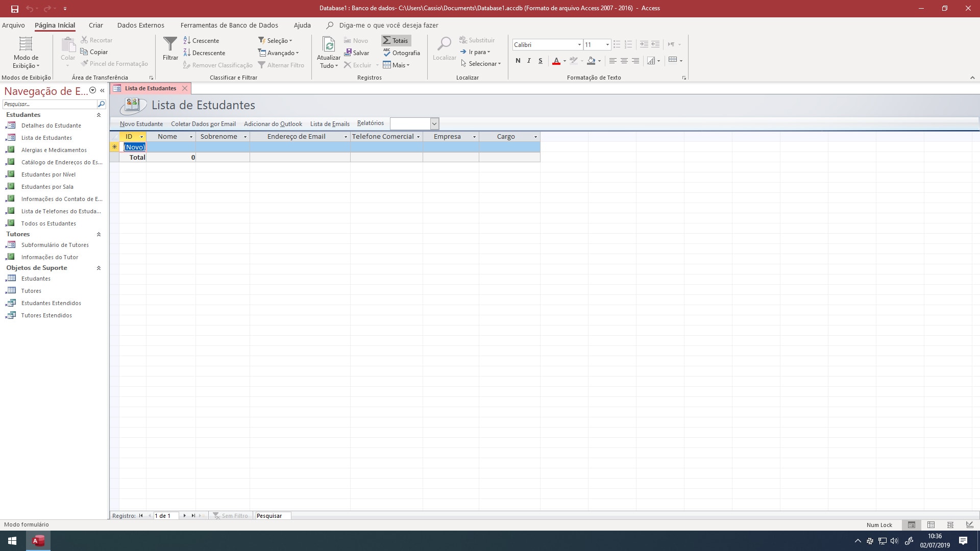Open the Dados Externos tab
Image resolution: width=980 pixels, height=551 pixels.
pos(140,25)
